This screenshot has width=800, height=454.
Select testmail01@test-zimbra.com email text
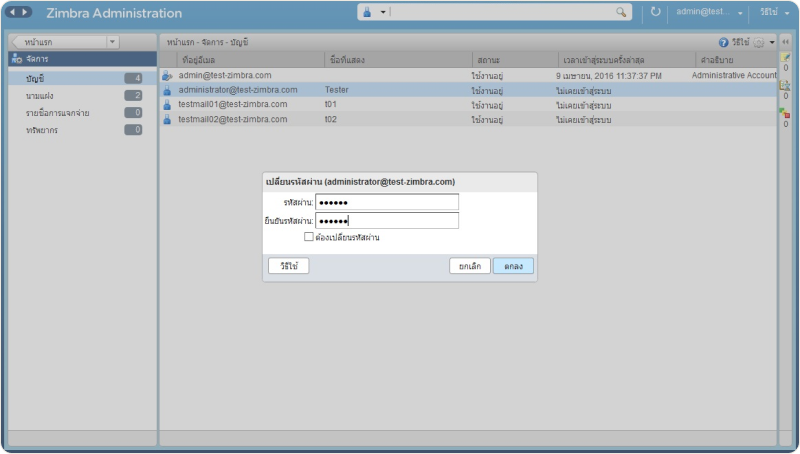coord(233,104)
